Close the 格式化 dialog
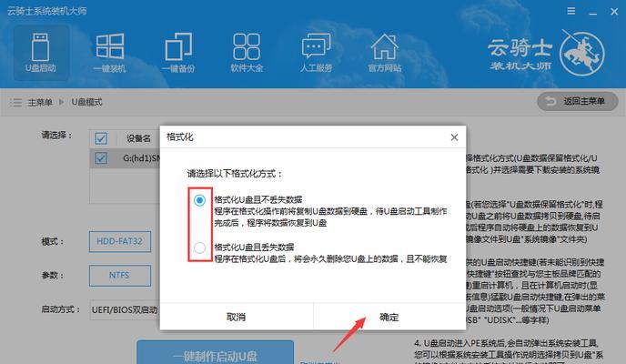This screenshot has width=626, height=364. [454, 137]
